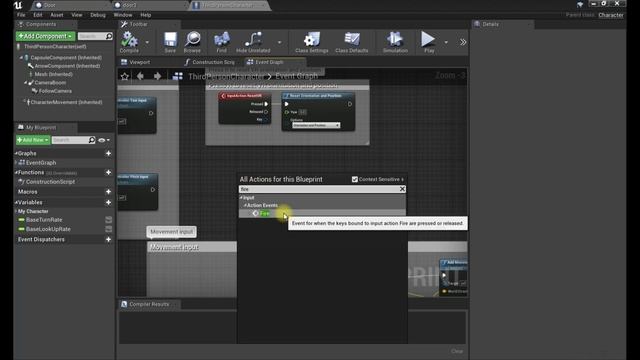Toggle BaseLookUpRate variable visibility icon
Image resolution: width=640 pixels, height=360 pixels.
point(109,229)
